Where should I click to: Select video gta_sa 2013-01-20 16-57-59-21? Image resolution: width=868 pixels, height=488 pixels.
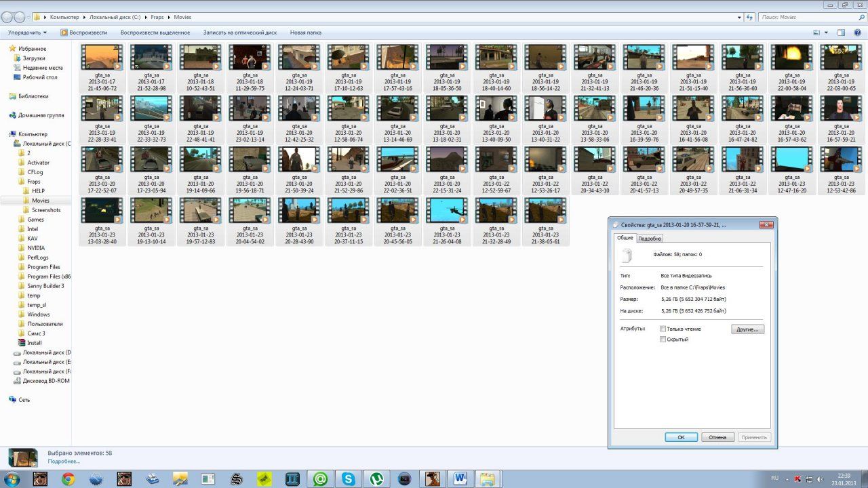click(841, 119)
